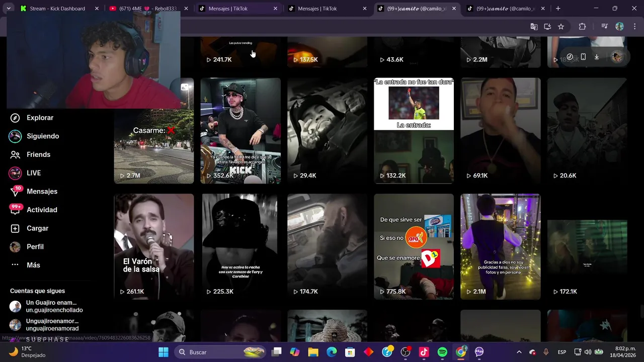Click the install app icon in address bar

(x=547, y=27)
